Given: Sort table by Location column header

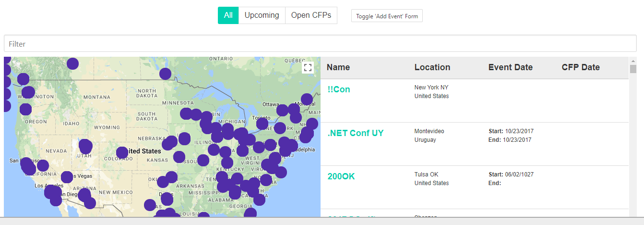Looking at the screenshot, I should coord(432,67).
